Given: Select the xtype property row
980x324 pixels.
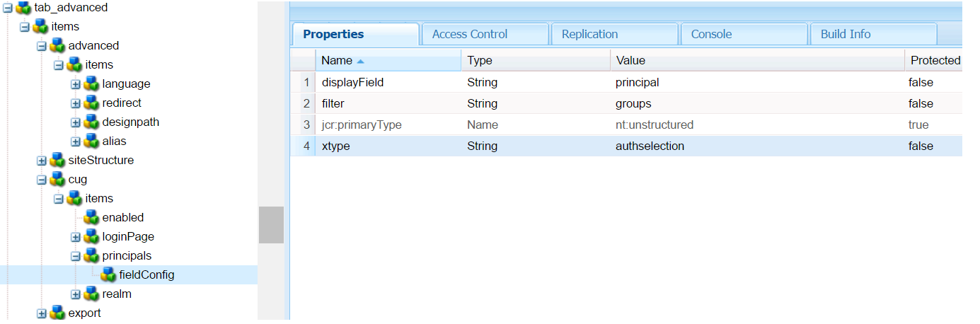Looking at the screenshot, I should tap(495, 146).
